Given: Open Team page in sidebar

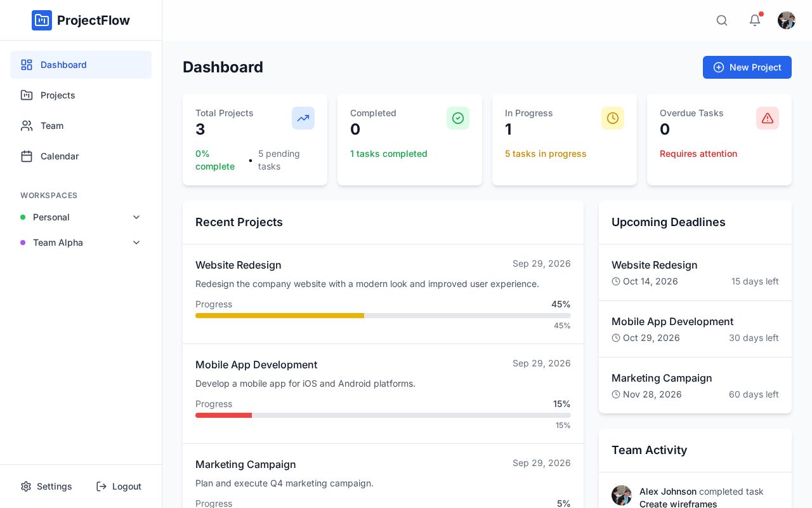Looking at the screenshot, I should 81,126.
